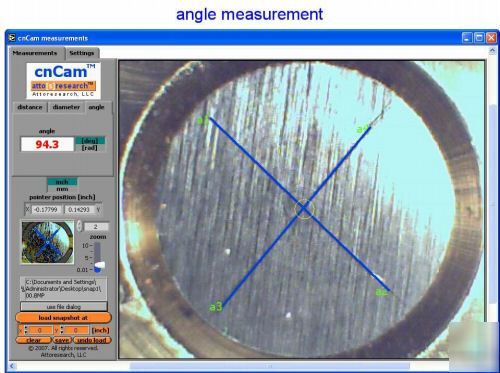Viewport: 500px width, 373px height.
Task: Switch angle unit to [rad]
Action: point(90,148)
